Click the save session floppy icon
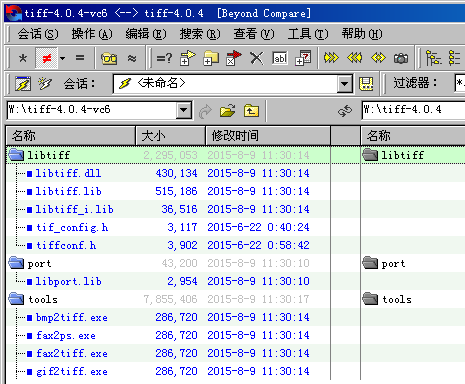Screen dimensions: 465x384 tap(366, 84)
